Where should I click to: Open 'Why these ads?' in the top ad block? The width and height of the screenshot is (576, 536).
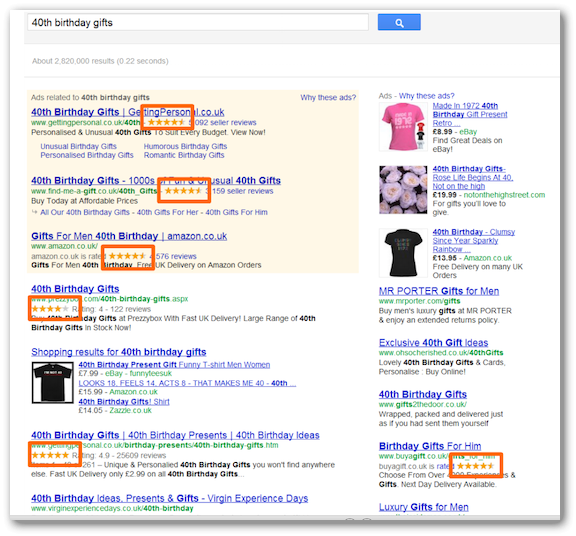[328, 97]
